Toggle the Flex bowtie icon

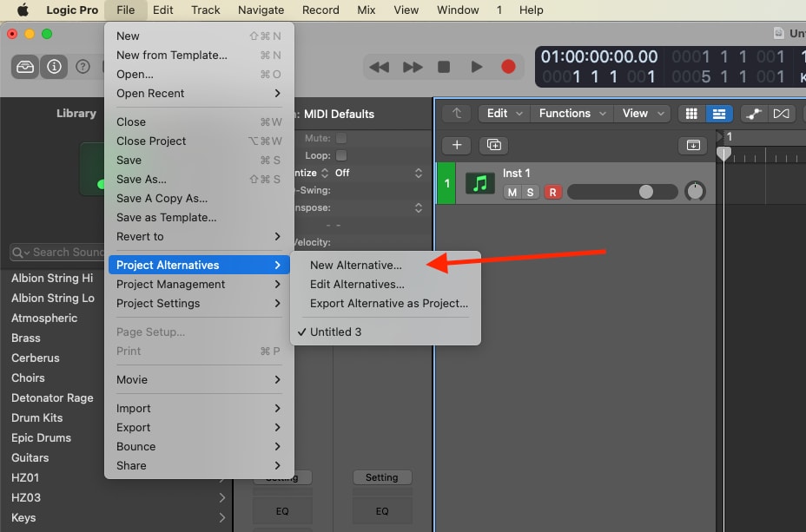782,114
